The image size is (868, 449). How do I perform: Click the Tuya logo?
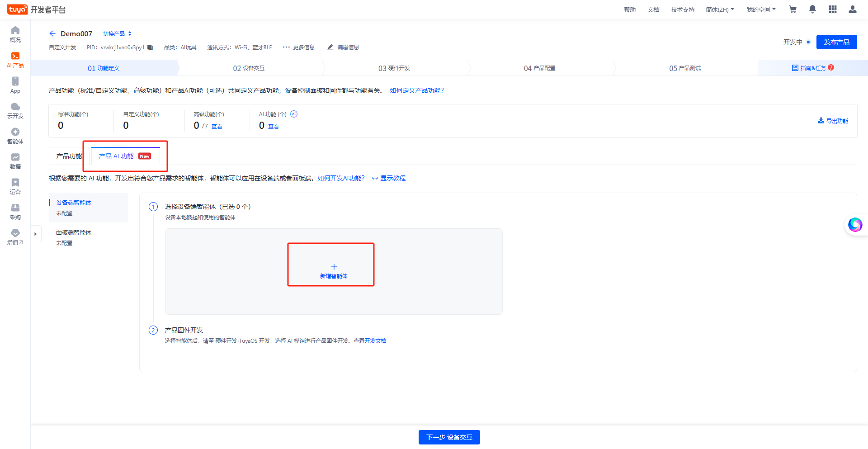point(17,9)
